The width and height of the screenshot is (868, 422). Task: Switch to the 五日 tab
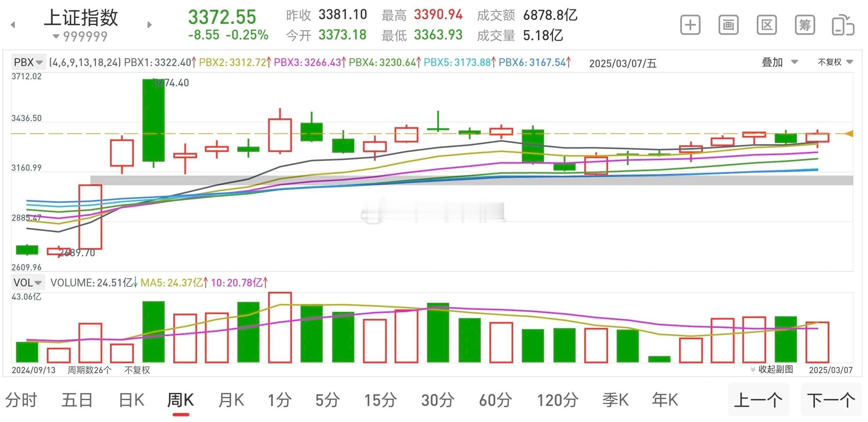pyautogui.click(x=77, y=400)
